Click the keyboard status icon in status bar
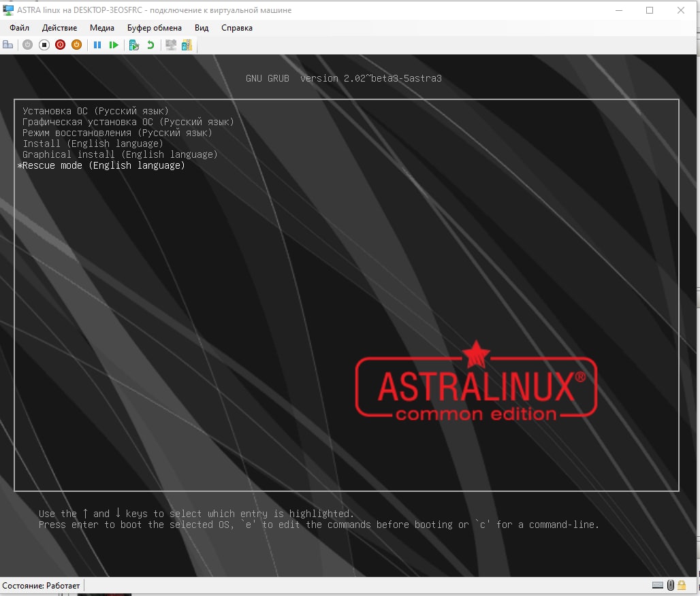The height and width of the screenshot is (596, 700). tap(658, 585)
